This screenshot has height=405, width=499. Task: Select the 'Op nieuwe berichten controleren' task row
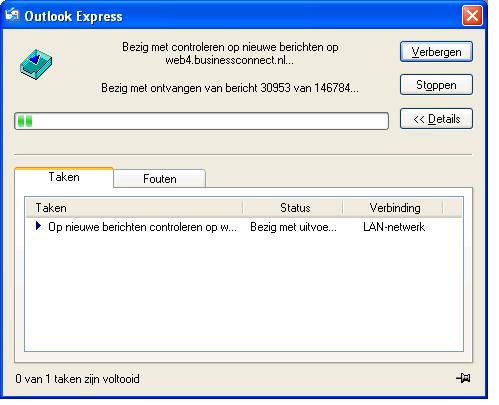pyautogui.click(x=244, y=227)
